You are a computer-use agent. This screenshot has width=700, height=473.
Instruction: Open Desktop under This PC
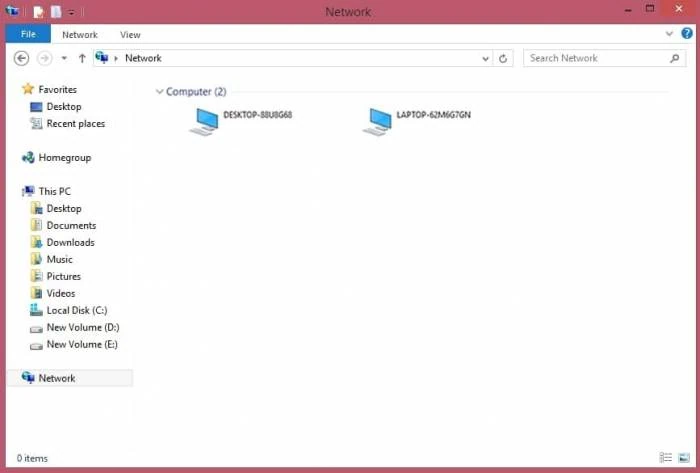[64, 208]
